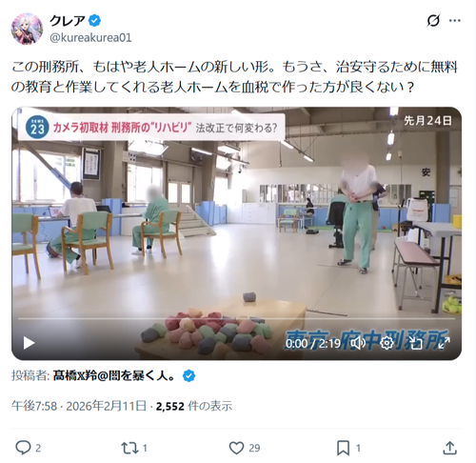
Task: Click the reply speech bubble icon
Action: (23, 448)
